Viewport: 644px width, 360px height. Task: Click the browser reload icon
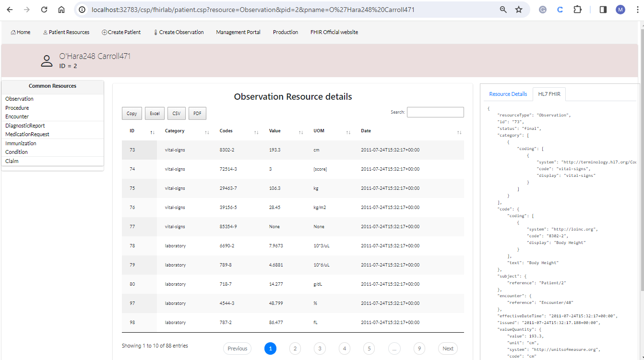44,10
